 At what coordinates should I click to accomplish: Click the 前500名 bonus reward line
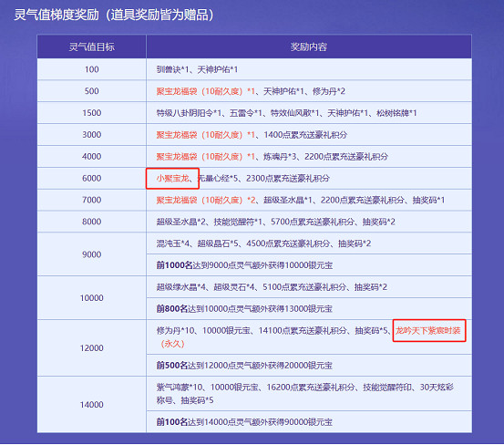click(x=244, y=366)
